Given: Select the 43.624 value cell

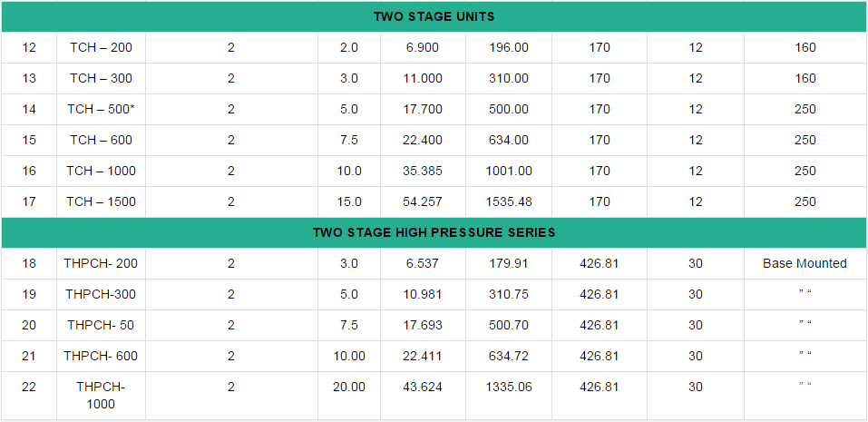Looking at the screenshot, I should tap(423, 387).
